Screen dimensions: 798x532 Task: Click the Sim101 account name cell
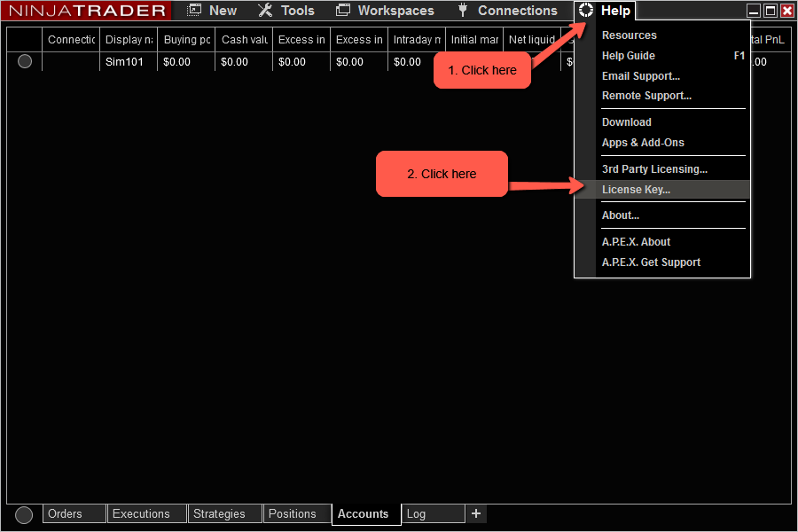pos(129,61)
